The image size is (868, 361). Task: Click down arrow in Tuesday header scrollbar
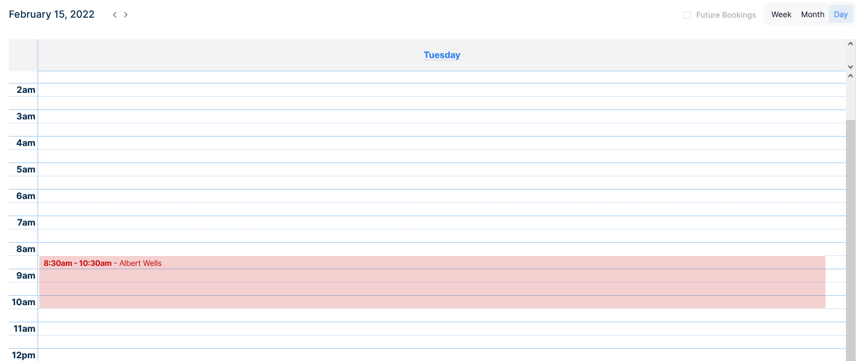point(850,67)
